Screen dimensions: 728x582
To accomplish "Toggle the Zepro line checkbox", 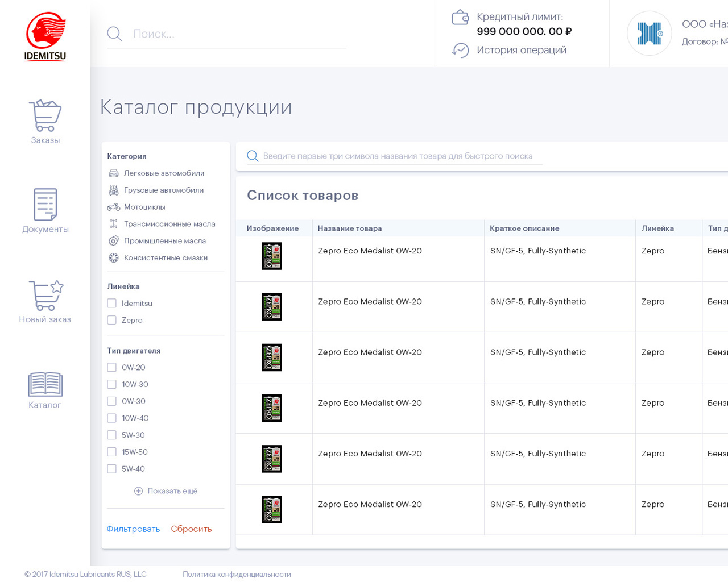I will (x=111, y=321).
